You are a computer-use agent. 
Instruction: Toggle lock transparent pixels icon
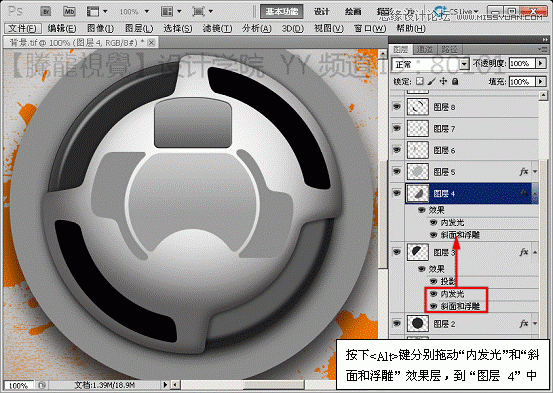420,81
